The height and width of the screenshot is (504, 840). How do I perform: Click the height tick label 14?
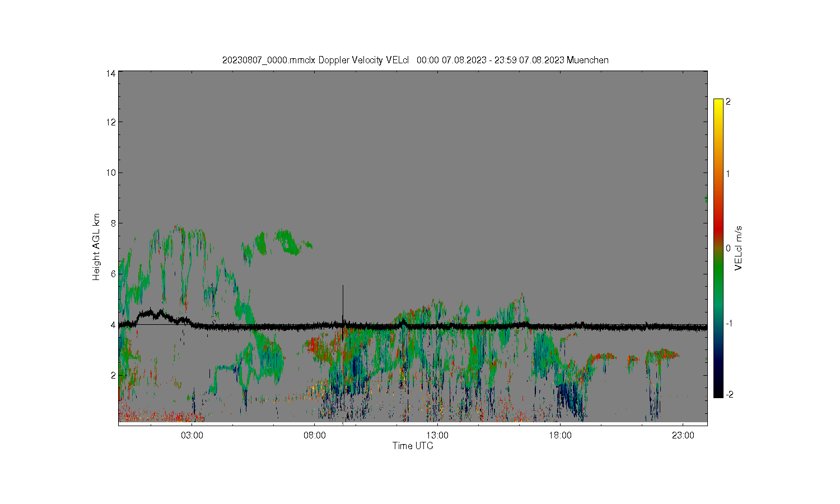[111, 73]
